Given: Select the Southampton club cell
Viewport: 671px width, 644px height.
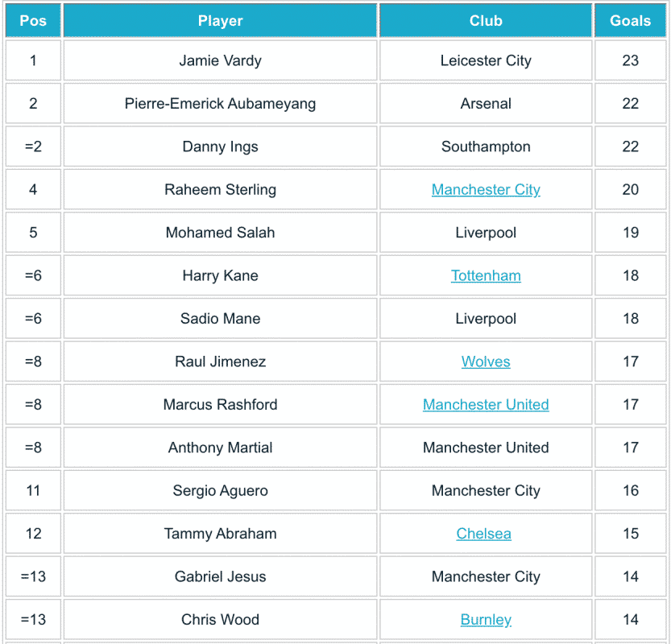Looking at the screenshot, I should click(486, 147).
